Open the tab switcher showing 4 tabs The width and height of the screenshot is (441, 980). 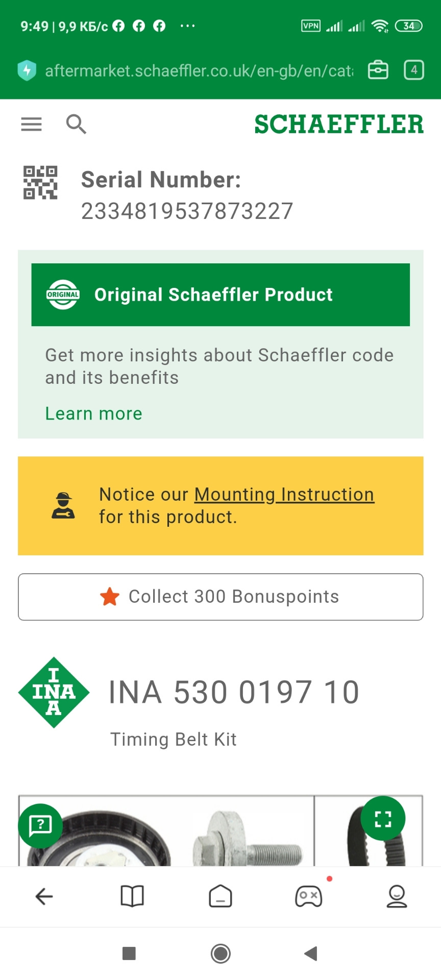pyautogui.click(x=414, y=70)
